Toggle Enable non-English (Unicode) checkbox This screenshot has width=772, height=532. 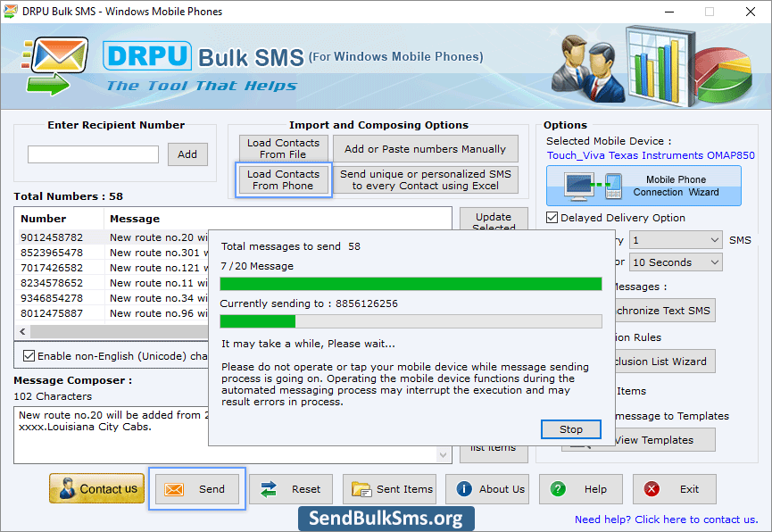pyautogui.click(x=29, y=355)
